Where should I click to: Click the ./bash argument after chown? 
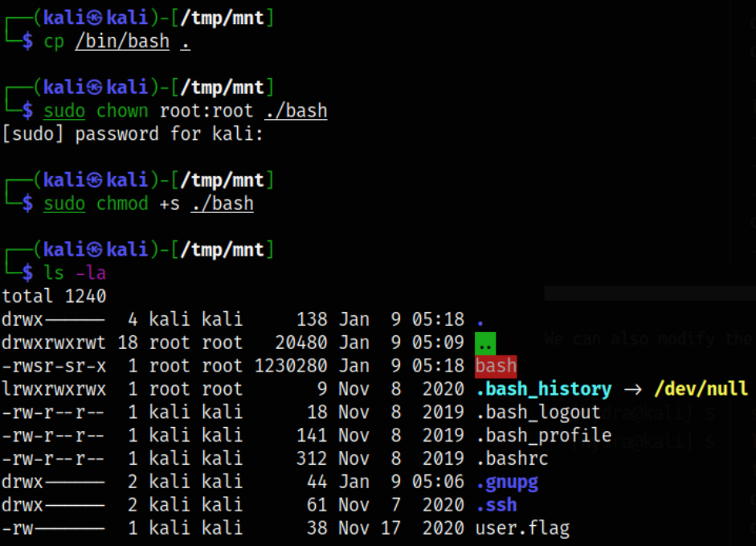[296, 110]
